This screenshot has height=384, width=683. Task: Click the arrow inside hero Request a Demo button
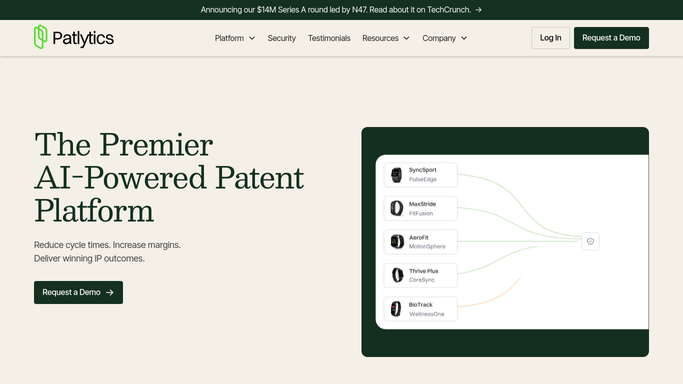(x=110, y=293)
